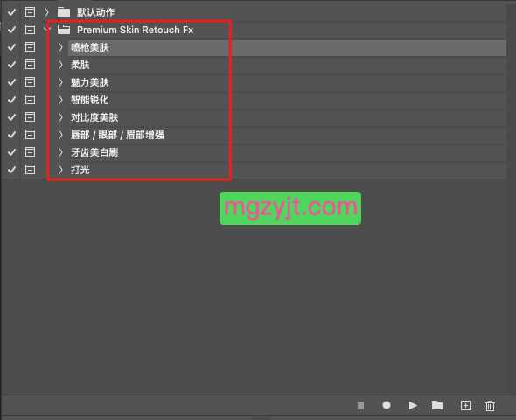
Task: Expand the 喷枪美肤 action steps
Action: click(60, 47)
